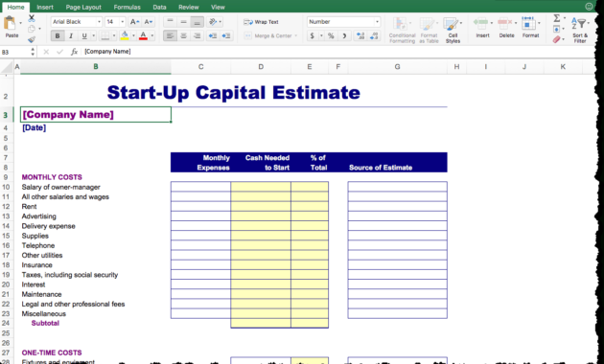Click the Format cells icon
The width and height of the screenshot is (604, 364).
[529, 23]
